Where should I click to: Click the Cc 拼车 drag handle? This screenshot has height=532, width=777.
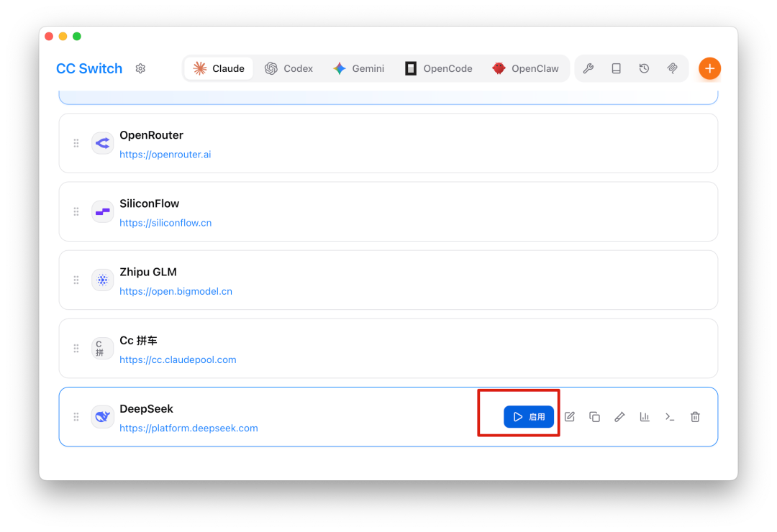(76, 348)
